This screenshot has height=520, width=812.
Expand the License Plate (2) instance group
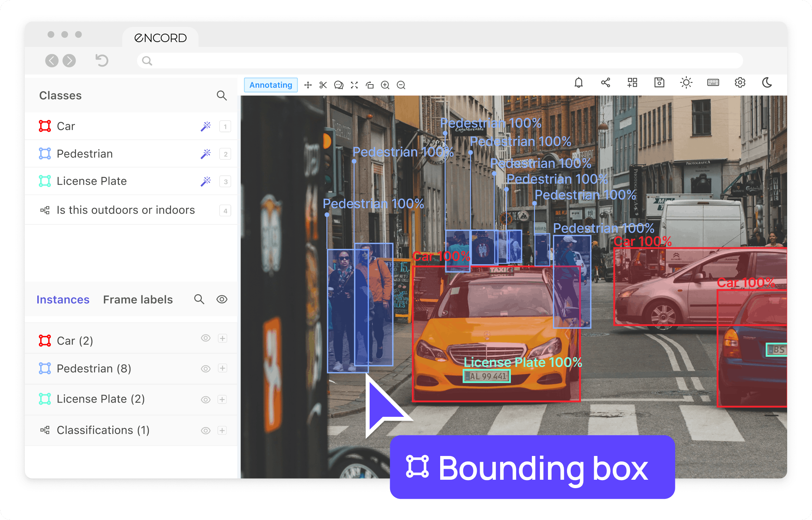click(x=222, y=400)
